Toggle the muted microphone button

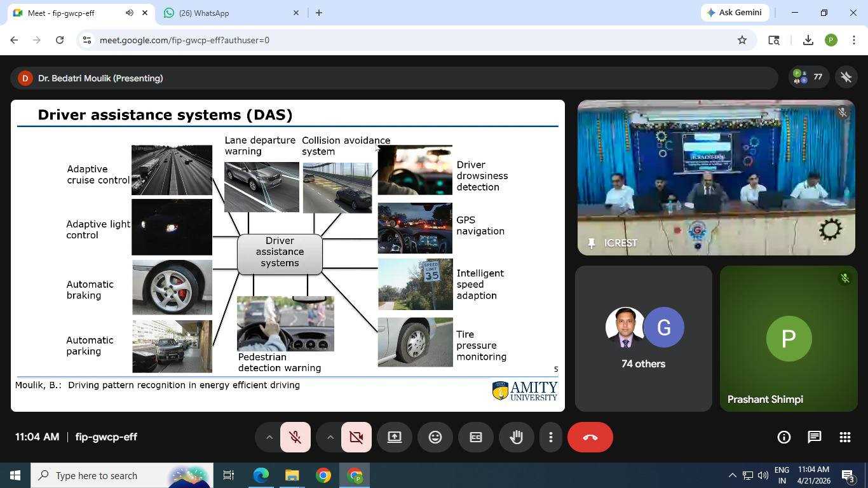point(295,437)
